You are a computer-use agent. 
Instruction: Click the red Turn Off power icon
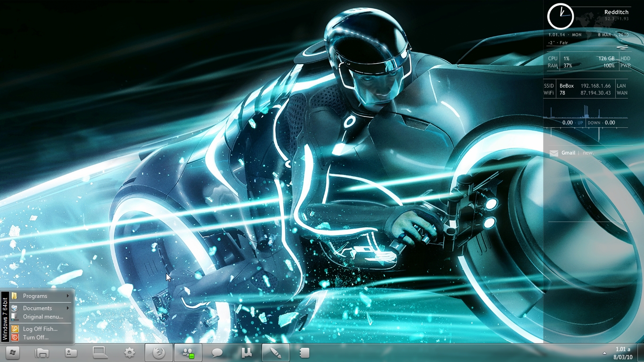[x=15, y=337]
